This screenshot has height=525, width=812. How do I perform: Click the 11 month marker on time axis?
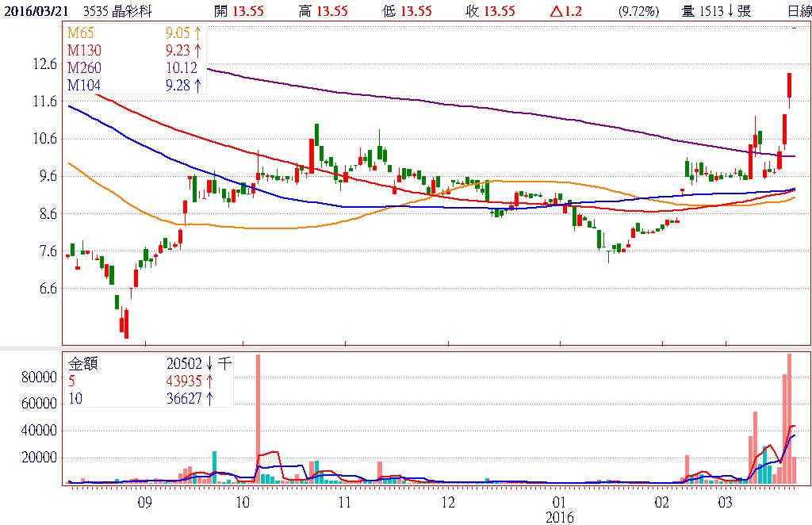tap(344, 503)
